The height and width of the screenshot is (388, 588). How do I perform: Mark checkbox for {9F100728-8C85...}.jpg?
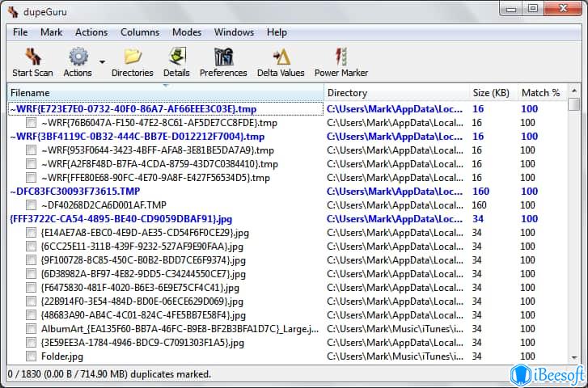31,260
